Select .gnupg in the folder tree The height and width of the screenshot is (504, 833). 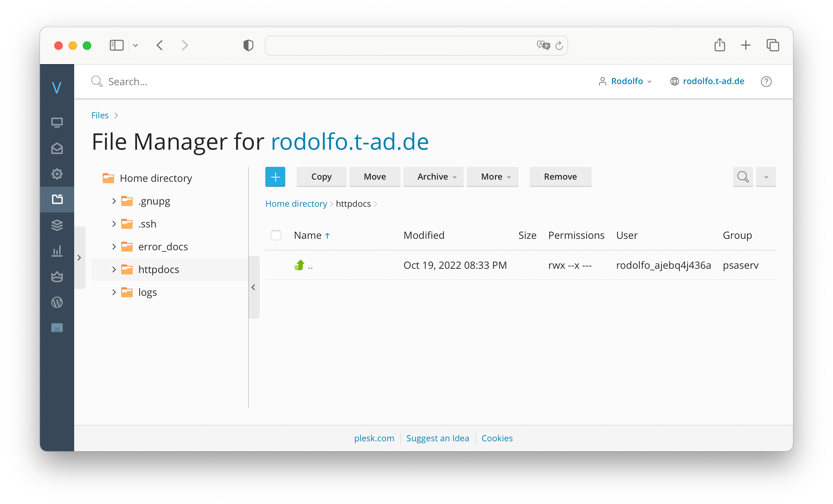point(154,201)
